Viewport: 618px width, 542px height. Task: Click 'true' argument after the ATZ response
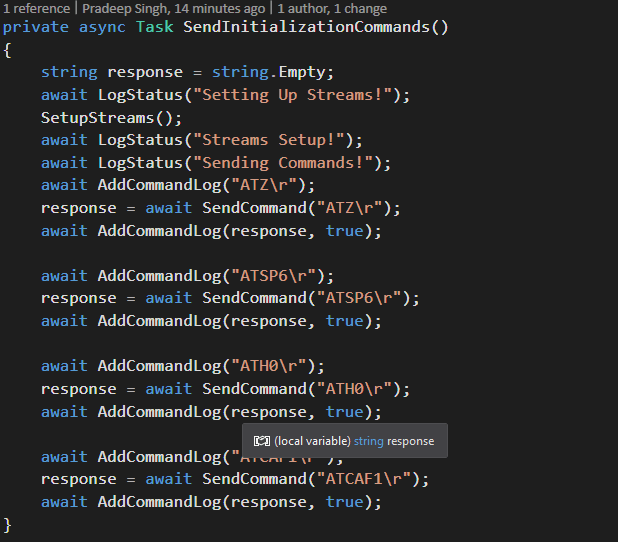(344, 231)
